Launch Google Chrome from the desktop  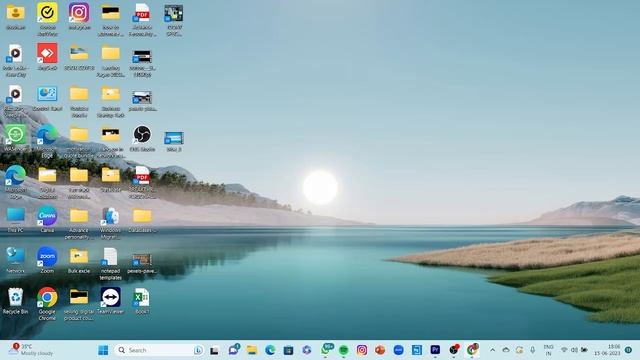click(x=47, y=297)
